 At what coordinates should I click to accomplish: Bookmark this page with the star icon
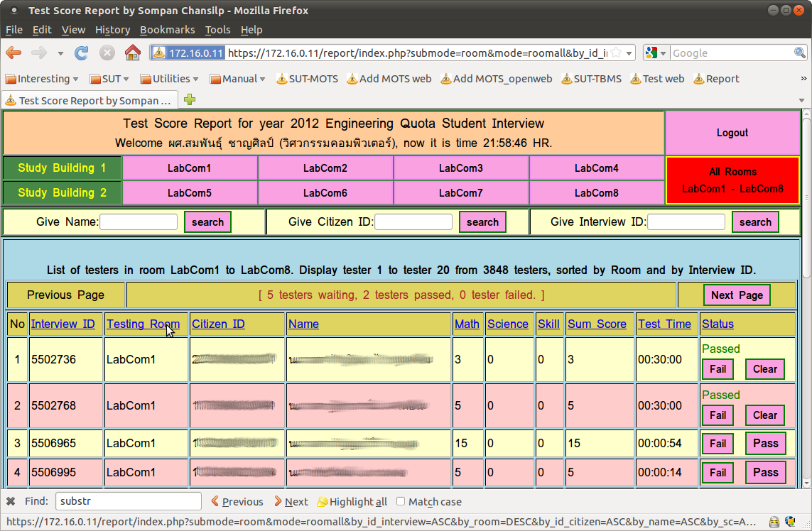coord(616,53)
